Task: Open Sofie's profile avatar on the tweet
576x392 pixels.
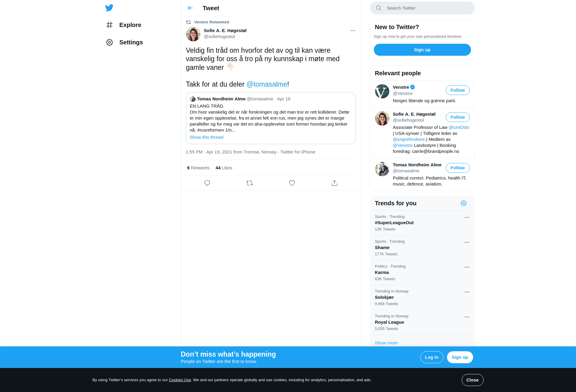Action: tap(193, 34)
